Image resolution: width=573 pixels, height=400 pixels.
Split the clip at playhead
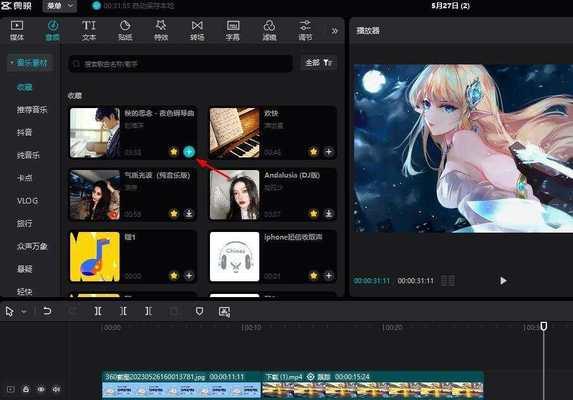coord(98,311)
